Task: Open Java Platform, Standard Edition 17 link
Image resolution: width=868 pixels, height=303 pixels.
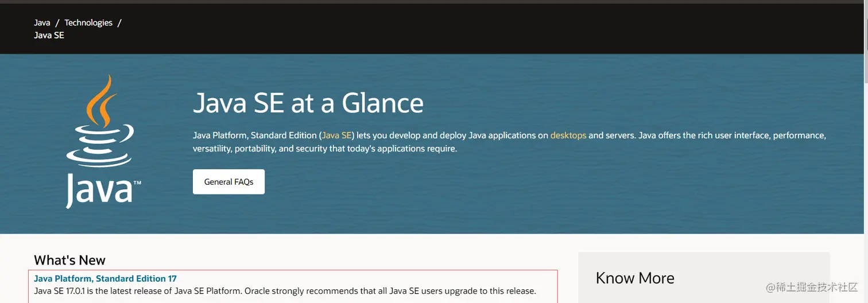Action: [105, 279]
